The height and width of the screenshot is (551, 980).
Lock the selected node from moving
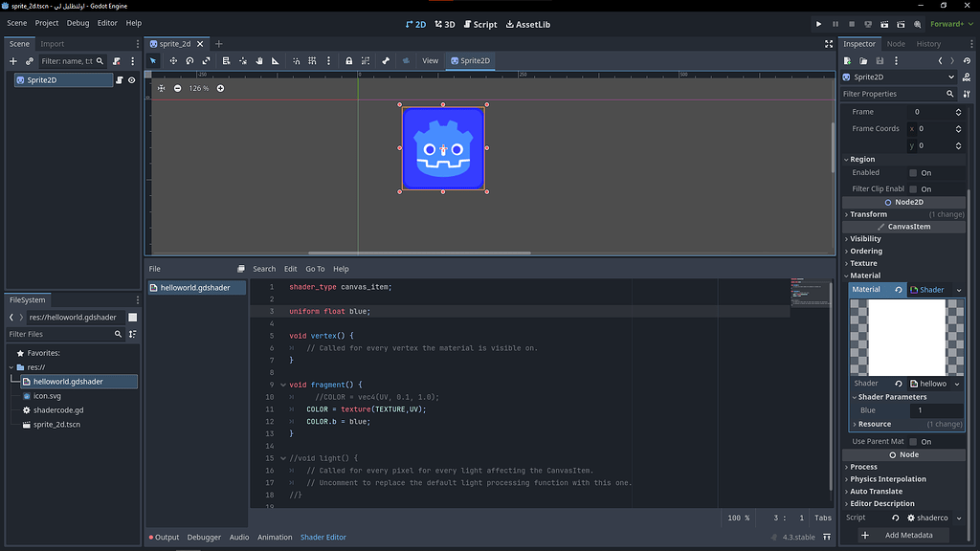click(349, 59)
